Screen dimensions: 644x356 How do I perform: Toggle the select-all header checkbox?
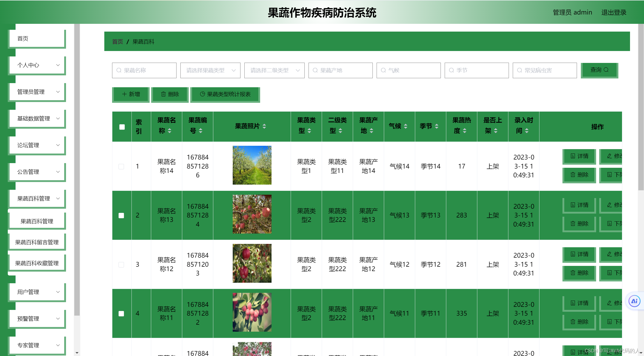122,127
